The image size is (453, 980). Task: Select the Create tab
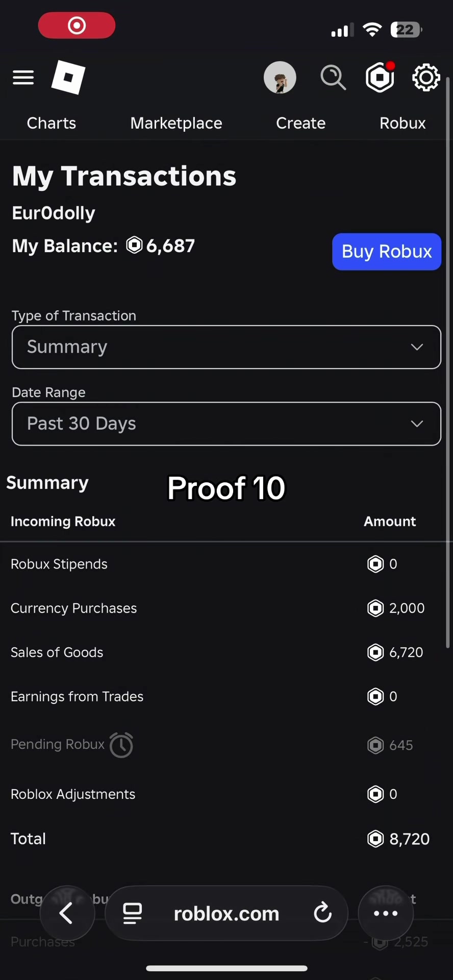300,123
